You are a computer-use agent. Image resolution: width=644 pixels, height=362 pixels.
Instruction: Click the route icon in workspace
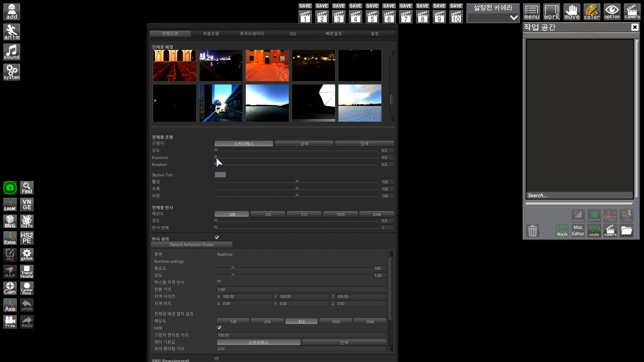tap(594, 231)
